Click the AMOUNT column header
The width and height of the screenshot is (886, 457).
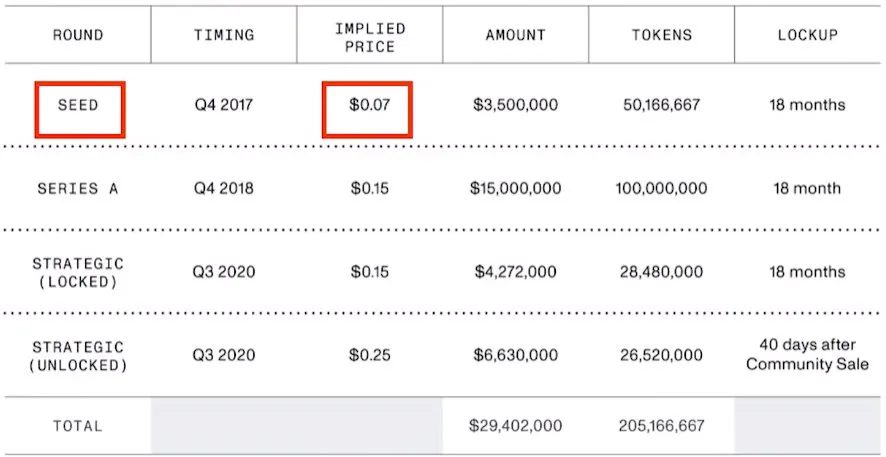click(x=515, y=35)
